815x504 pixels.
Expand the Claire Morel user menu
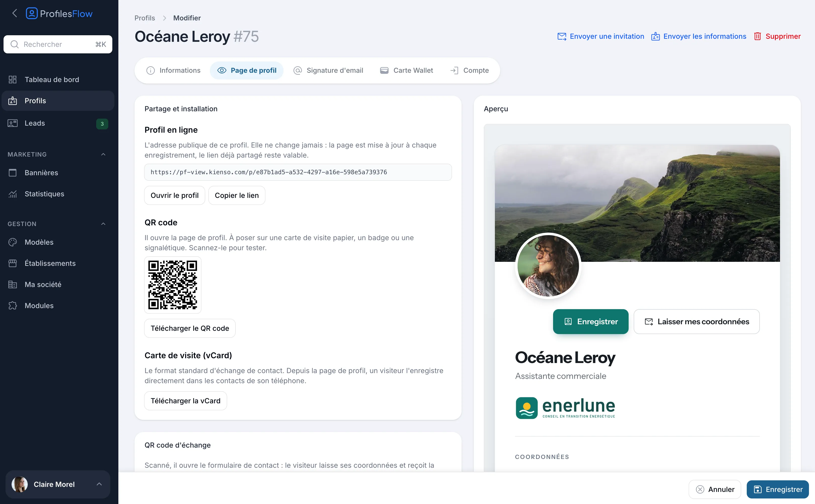point(58,484)
